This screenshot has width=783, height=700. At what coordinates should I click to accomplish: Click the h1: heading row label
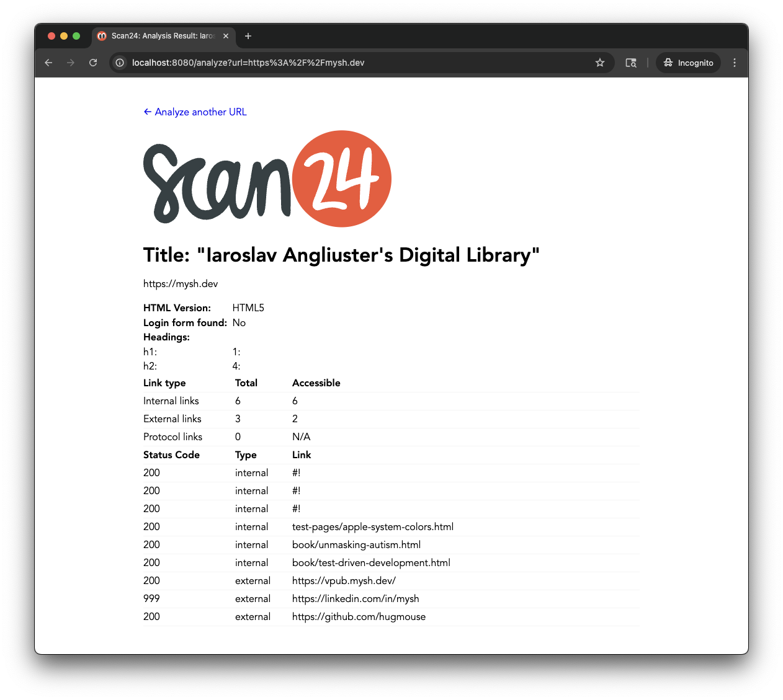tap(150, 352)
